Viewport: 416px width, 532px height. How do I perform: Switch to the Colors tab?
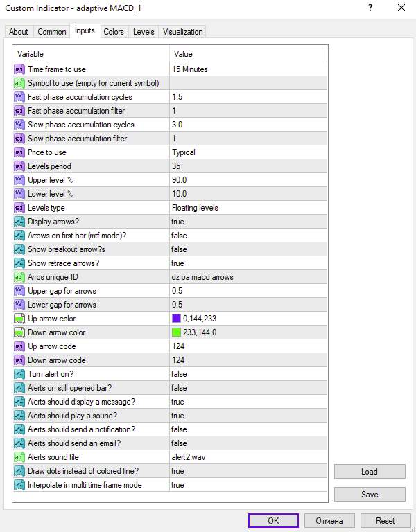click(x=114, y=32)
